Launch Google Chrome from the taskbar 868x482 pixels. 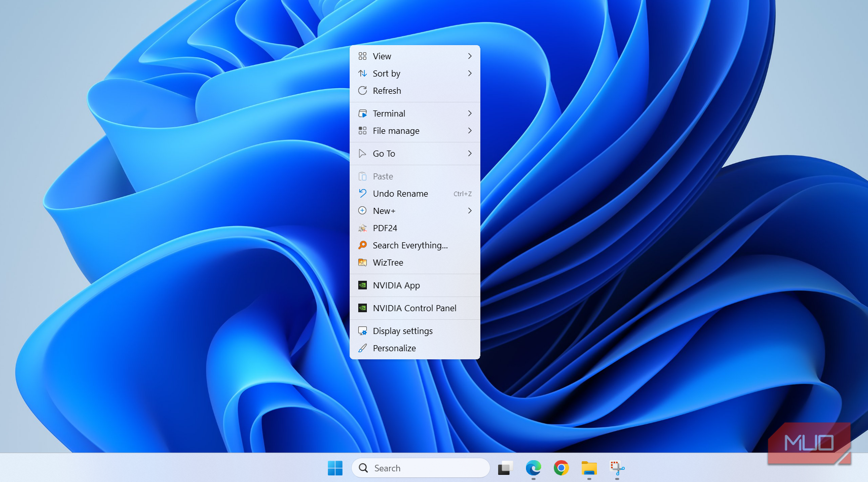click(561, 468)
